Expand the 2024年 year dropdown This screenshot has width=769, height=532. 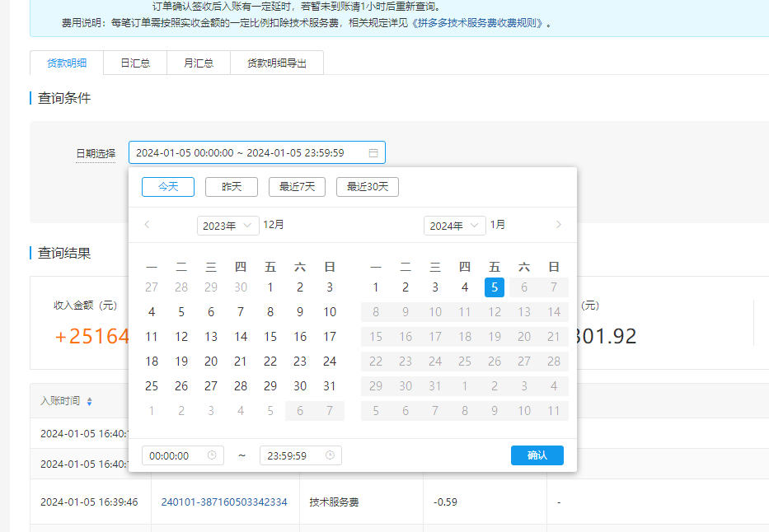point(454,226)
